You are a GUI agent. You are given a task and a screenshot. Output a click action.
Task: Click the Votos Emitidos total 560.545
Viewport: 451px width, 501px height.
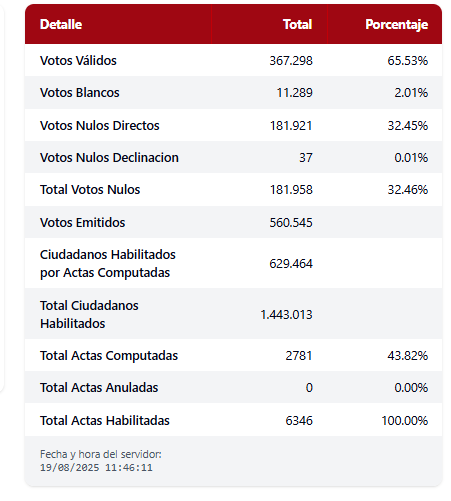[x=291, y=222]
